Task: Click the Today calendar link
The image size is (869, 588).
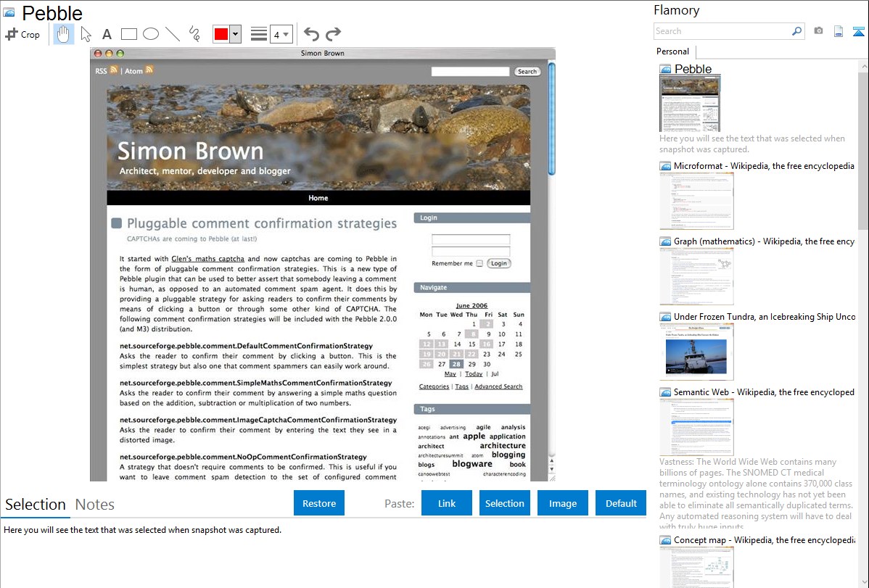Action: click(x=473, y=373)
